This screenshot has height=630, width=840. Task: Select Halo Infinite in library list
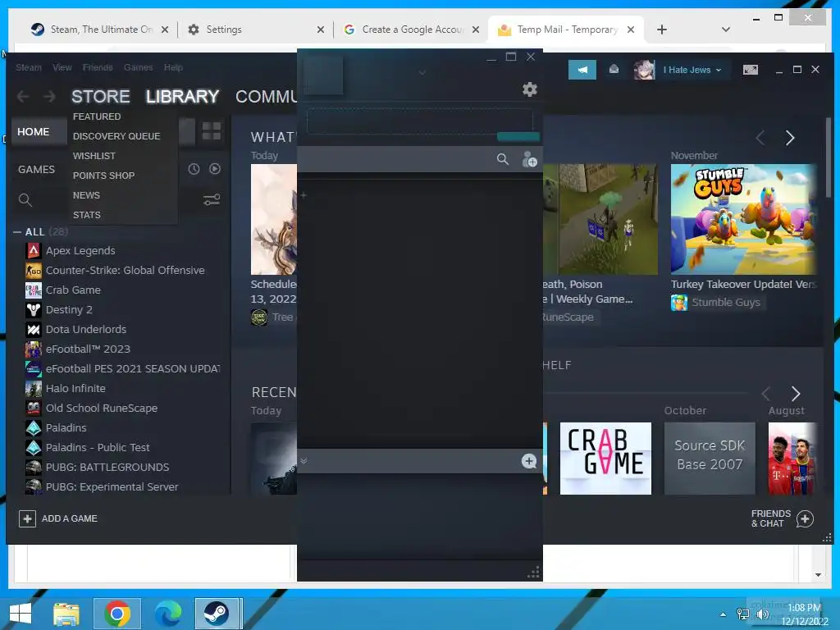tap(75, 388)
